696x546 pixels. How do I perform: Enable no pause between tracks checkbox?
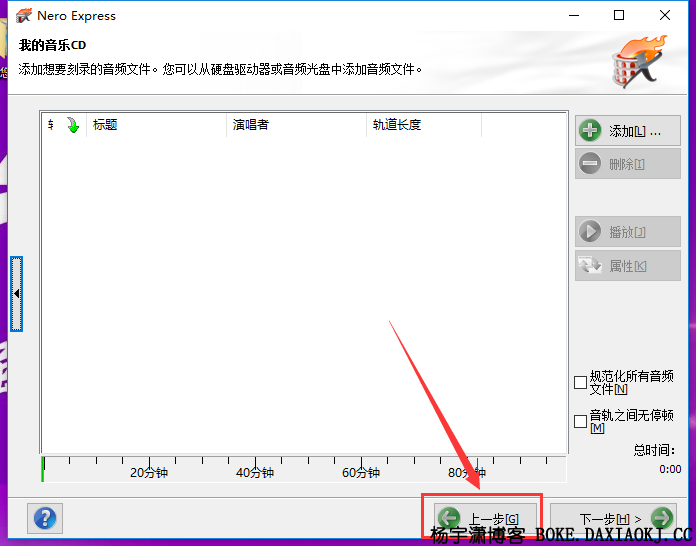point(581,421)
